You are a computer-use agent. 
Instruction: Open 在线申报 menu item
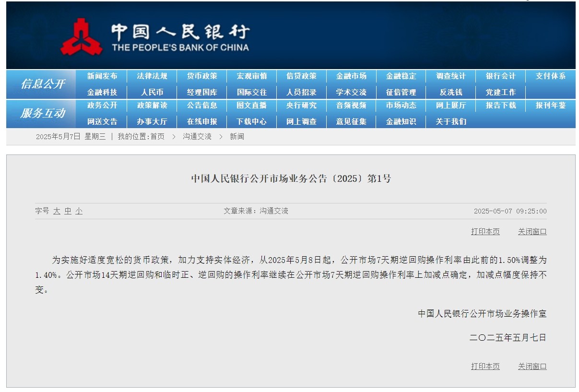pyautogui.click(x=202, y=122)
